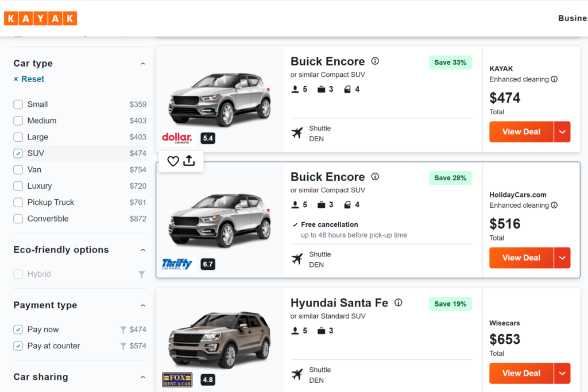Check the Pickup Truck filter
The height and width of the screenshot is (392, 588).
[18, 203]
